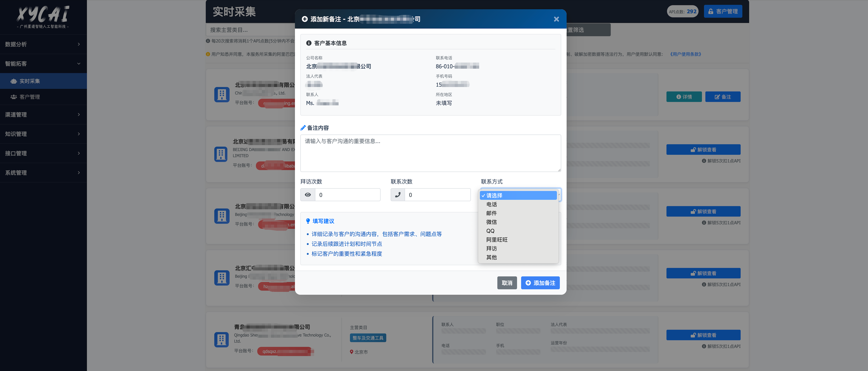Image resolution: width=868 pixels, height=371 pixels.
Task: Click the building icon of the Beijing … Technology card
Action: coord(222,216)
